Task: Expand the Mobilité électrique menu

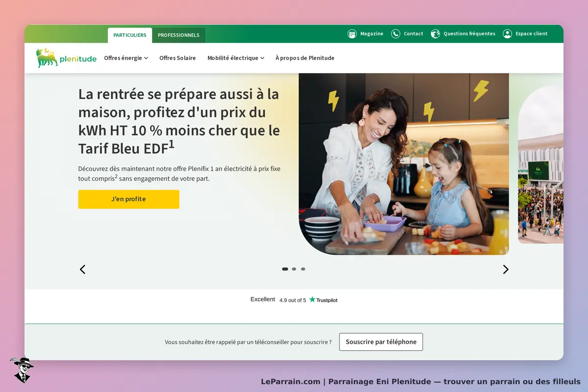Action: coord(236,58)
